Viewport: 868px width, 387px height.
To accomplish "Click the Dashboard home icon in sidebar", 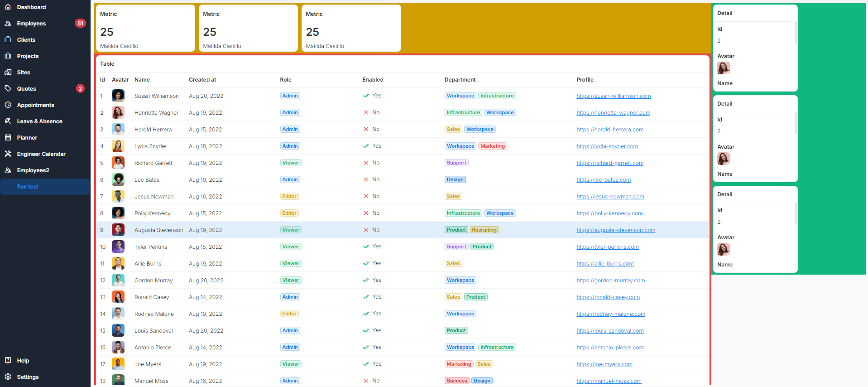I will pyautogui.click(x=8, y=7).
